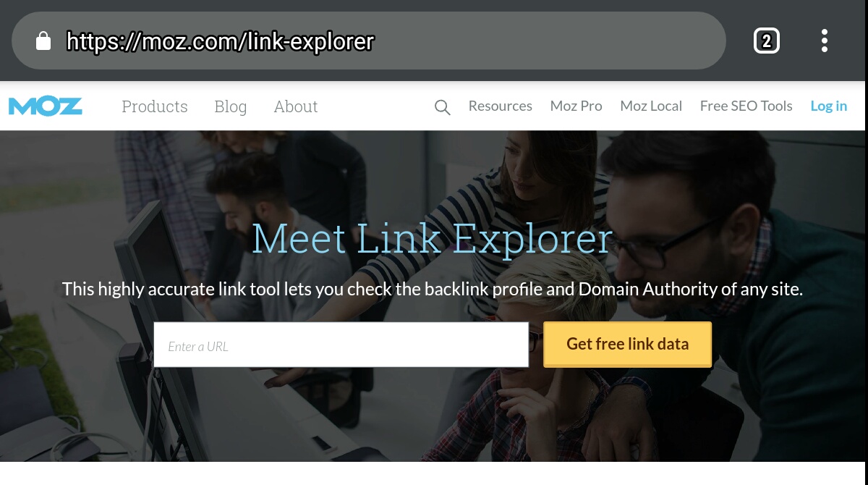Tap the moz.com address bar URL

(221, 41)
